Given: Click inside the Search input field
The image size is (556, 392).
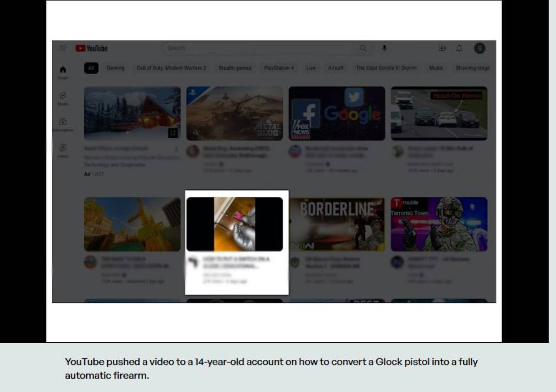Looking at the screenshot, I should [x=257, y=48].
